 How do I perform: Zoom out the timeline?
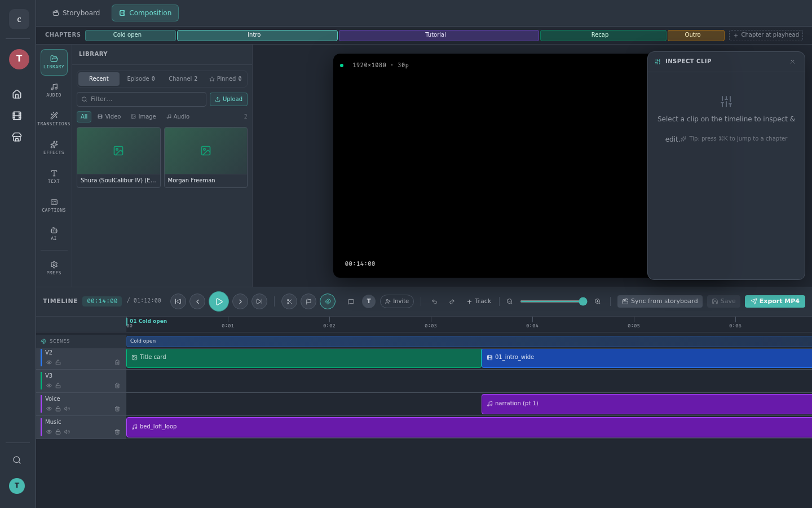[510, 301]
